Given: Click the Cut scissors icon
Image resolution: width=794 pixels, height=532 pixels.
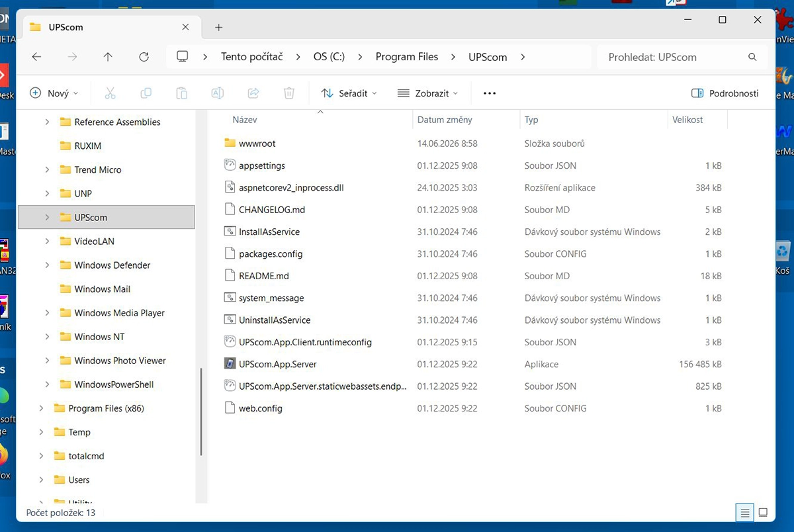Looking at the screenshot, I should pyautogui.click(x=110, y=93).
